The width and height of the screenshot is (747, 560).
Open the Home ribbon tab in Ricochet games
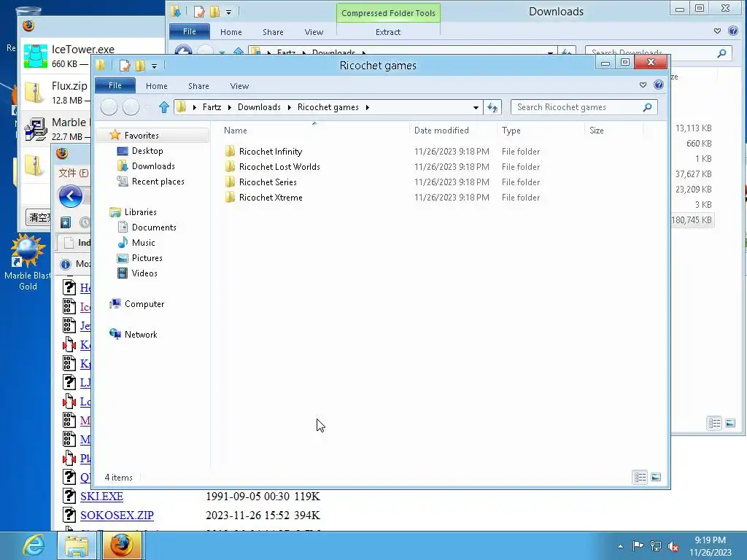157,86
